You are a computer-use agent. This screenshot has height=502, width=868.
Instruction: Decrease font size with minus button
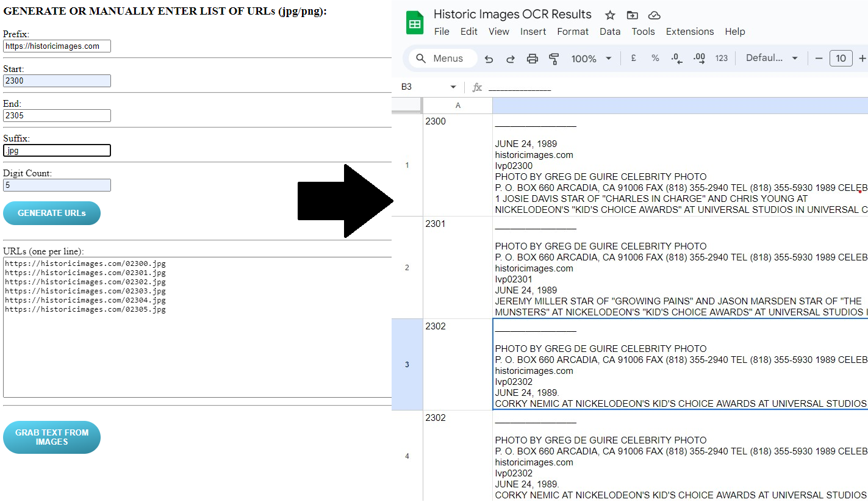pos(819,59)
